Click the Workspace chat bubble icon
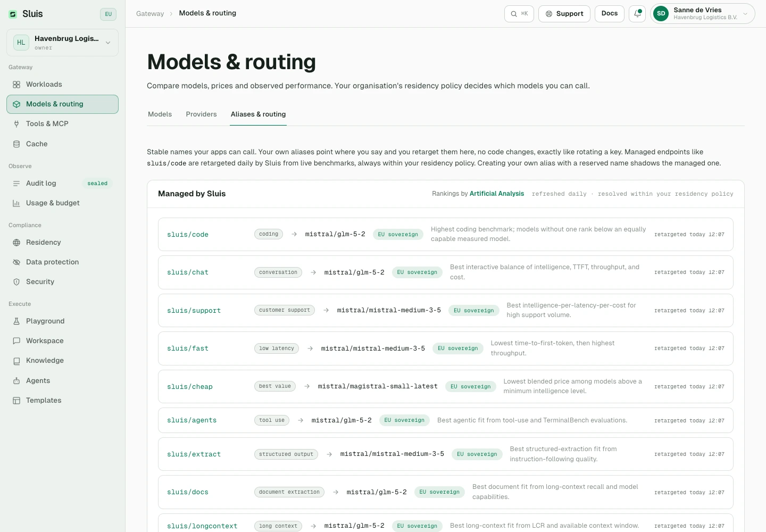 tap(16, 341)
